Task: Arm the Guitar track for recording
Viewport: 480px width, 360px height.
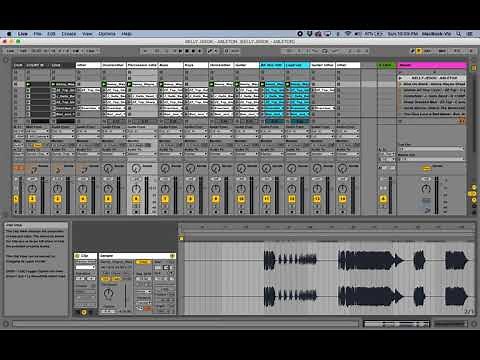Action: 241,212
